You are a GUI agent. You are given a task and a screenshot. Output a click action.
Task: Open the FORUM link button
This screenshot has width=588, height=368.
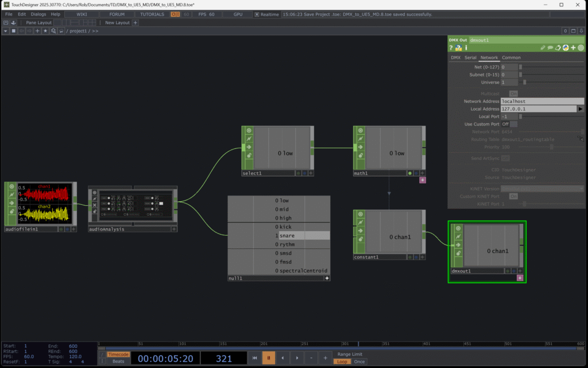coord(117,14)
